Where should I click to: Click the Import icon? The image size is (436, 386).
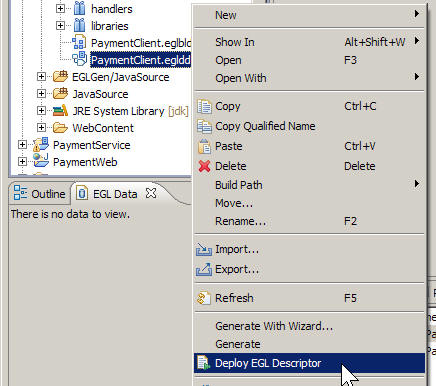click(x=204, y=249)
